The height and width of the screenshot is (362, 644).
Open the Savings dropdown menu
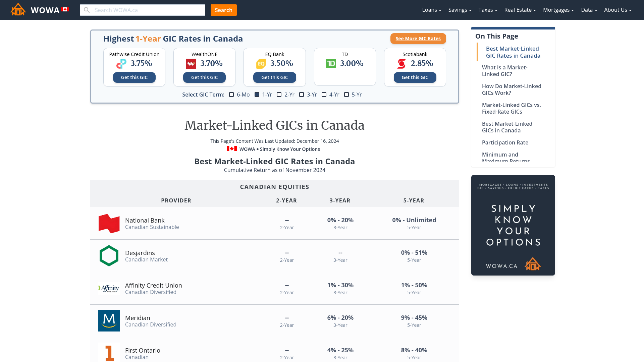pos(460,10)
